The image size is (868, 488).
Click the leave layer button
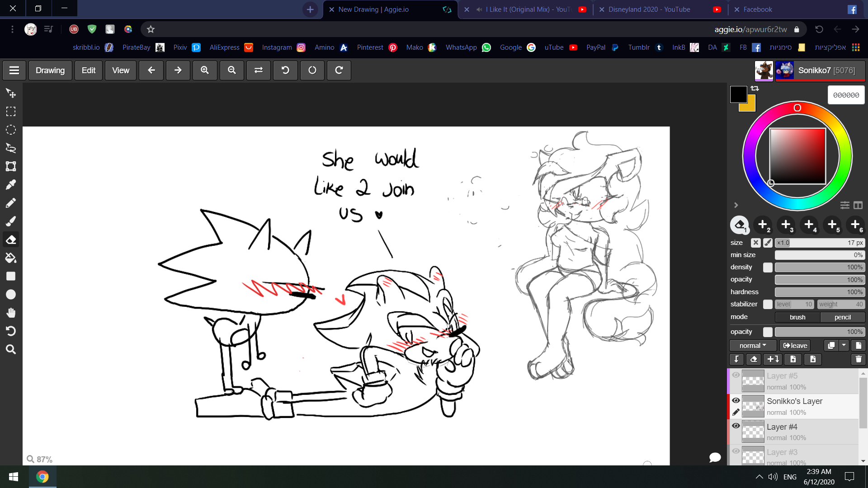pyautogui.click(x=795, y=346)
